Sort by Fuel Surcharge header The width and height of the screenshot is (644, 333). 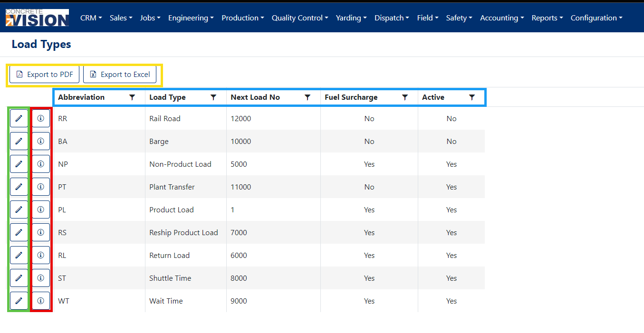pos(351,97)
